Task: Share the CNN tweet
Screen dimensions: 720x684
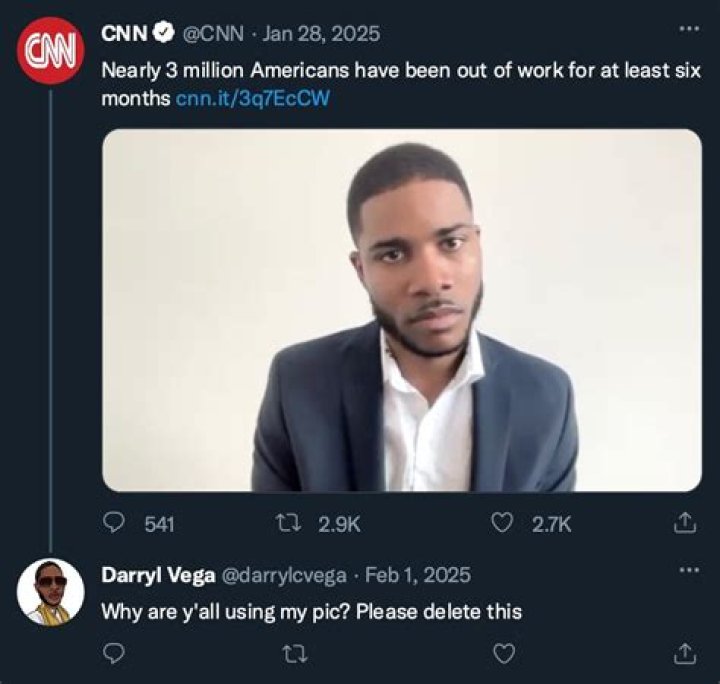Action: coord(685,523)
